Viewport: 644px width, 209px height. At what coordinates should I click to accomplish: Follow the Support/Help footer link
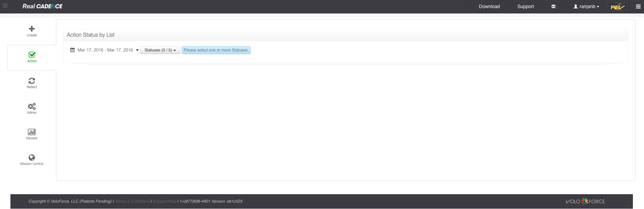[x=165, y=201]
